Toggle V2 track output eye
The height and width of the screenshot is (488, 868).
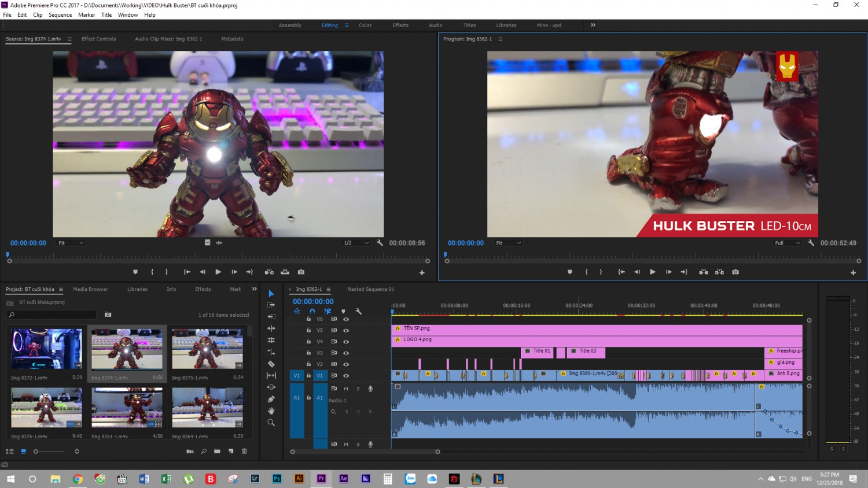click(346, 364)
